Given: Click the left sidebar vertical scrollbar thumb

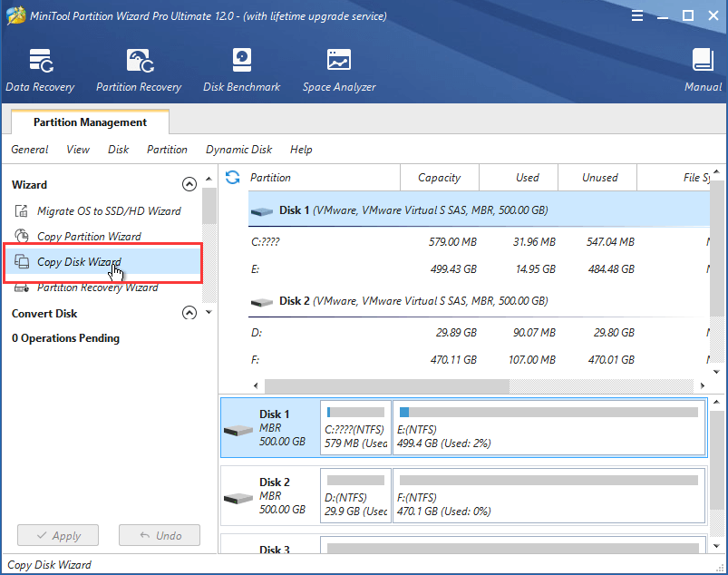Looking at the screenshot, I should [209, 205].
